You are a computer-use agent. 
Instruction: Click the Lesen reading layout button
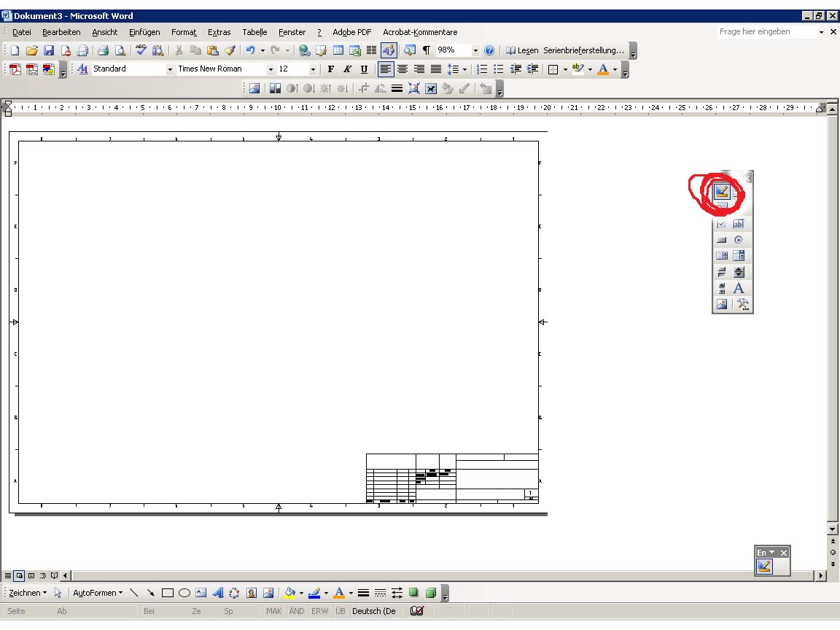click(522, 50)
